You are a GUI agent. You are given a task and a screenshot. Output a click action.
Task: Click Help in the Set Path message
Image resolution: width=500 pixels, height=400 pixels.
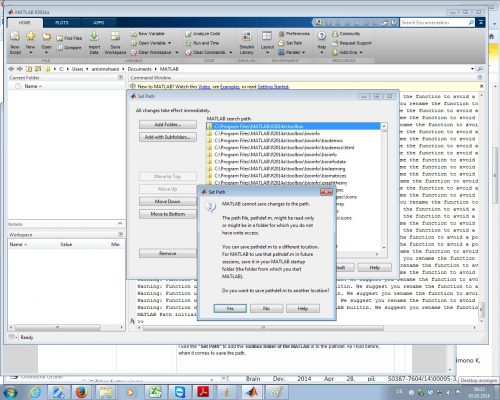[303, 308]
